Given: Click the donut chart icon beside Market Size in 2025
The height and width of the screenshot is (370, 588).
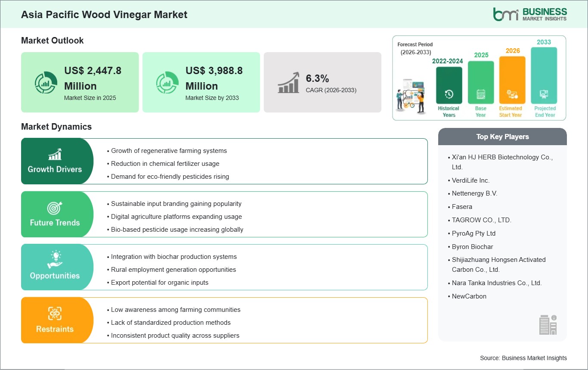Looking at the screenshot, I should [46, 83].
